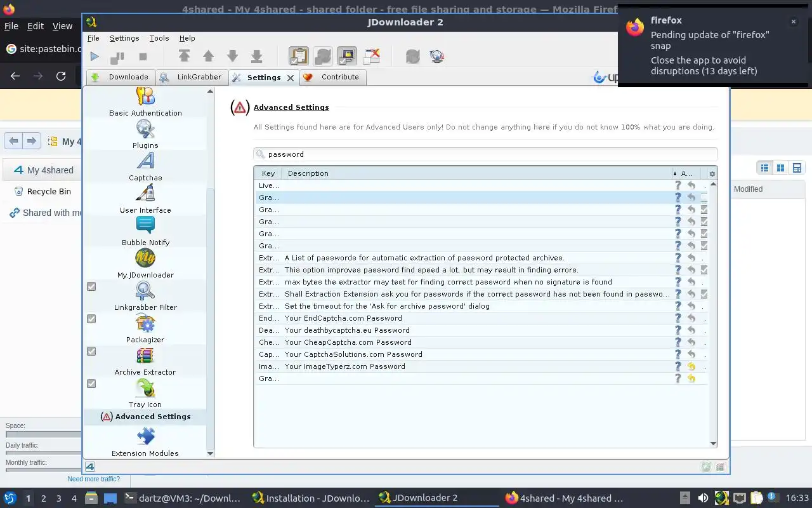Click the pause downloads toolbar icon

pos(117,57)
